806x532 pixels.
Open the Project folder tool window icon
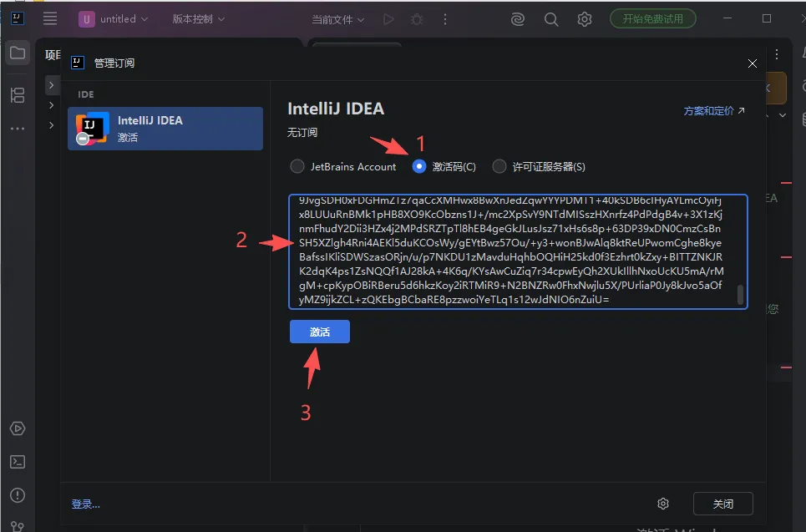coord(18,53)
